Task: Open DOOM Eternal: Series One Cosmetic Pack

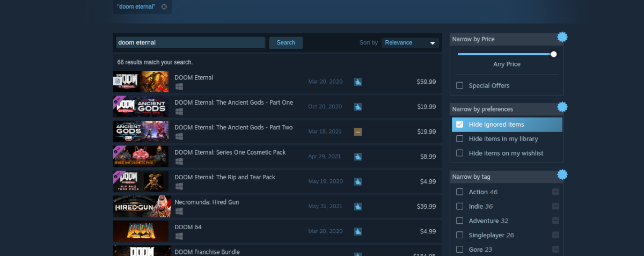Action: coord(230,152)
